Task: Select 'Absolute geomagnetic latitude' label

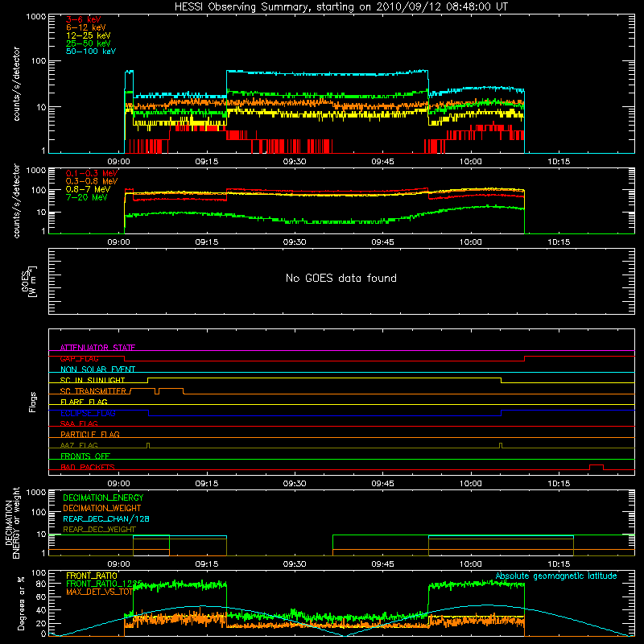Action: [556, 576]
